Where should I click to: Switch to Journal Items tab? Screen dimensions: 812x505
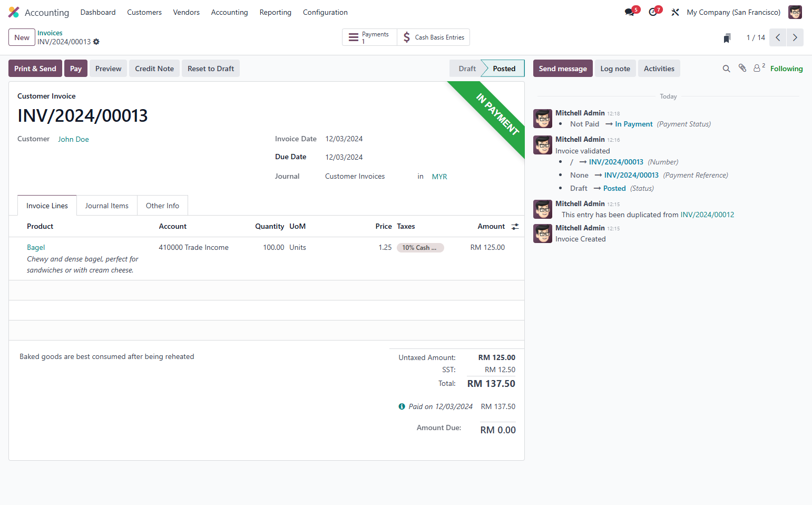pos(107,206)
